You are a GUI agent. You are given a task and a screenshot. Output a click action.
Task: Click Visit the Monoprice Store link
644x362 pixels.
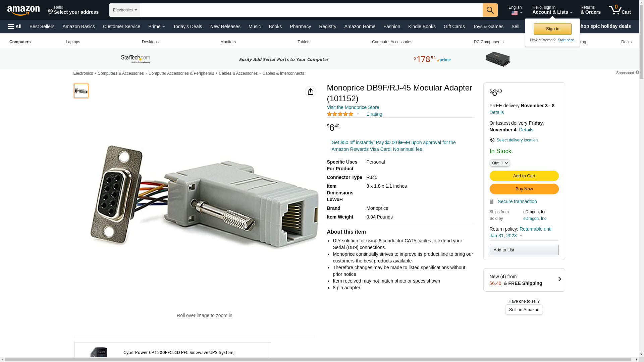tap(353, 107)
